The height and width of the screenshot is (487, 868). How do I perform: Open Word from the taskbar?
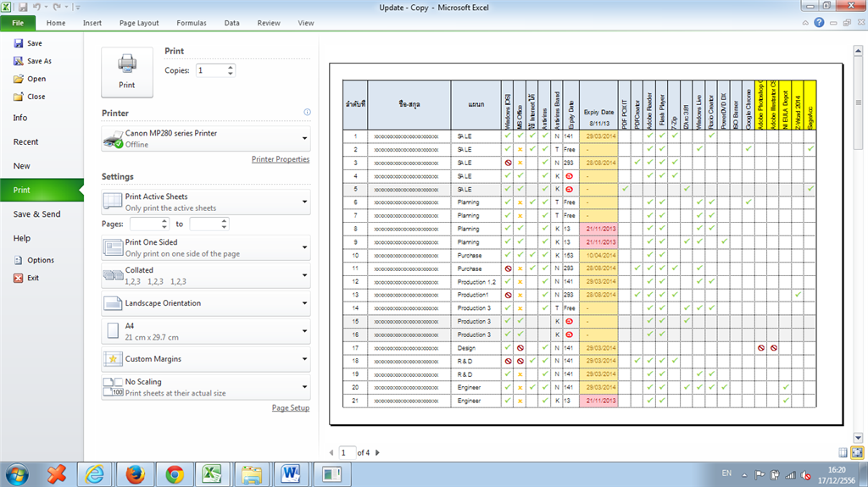pyautogui.click(x=291, y=474)
